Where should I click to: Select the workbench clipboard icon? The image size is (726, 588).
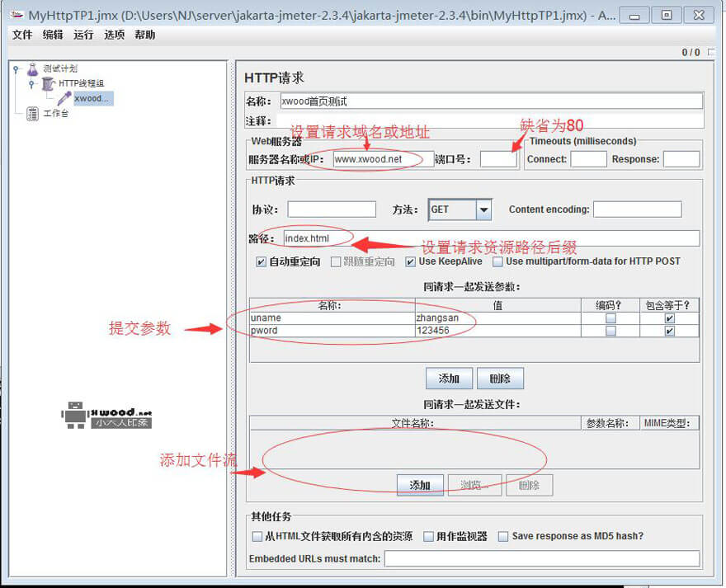(32, 113)
